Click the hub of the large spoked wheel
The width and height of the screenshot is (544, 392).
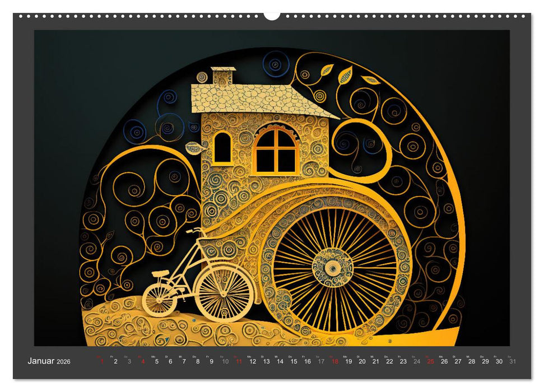pos(333,267)
